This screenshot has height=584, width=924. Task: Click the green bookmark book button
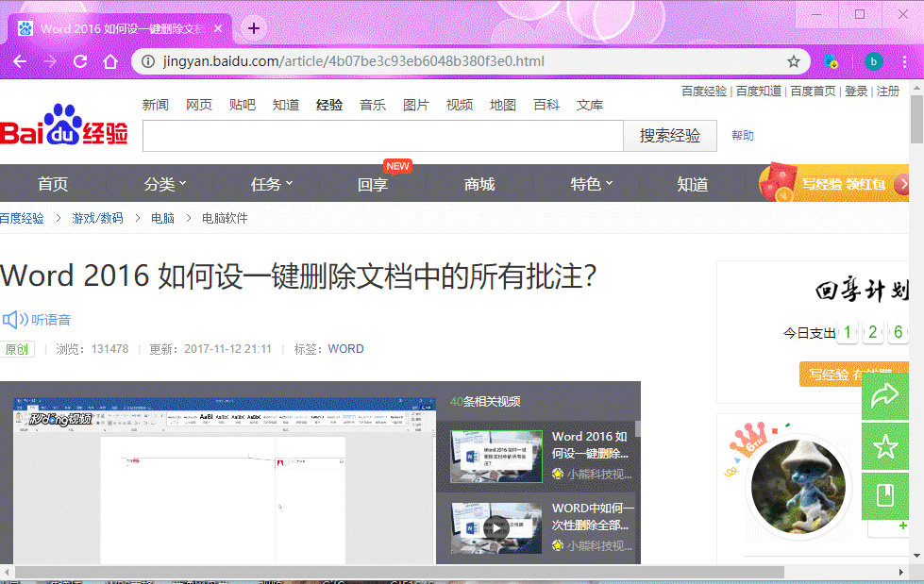point(885,496)
